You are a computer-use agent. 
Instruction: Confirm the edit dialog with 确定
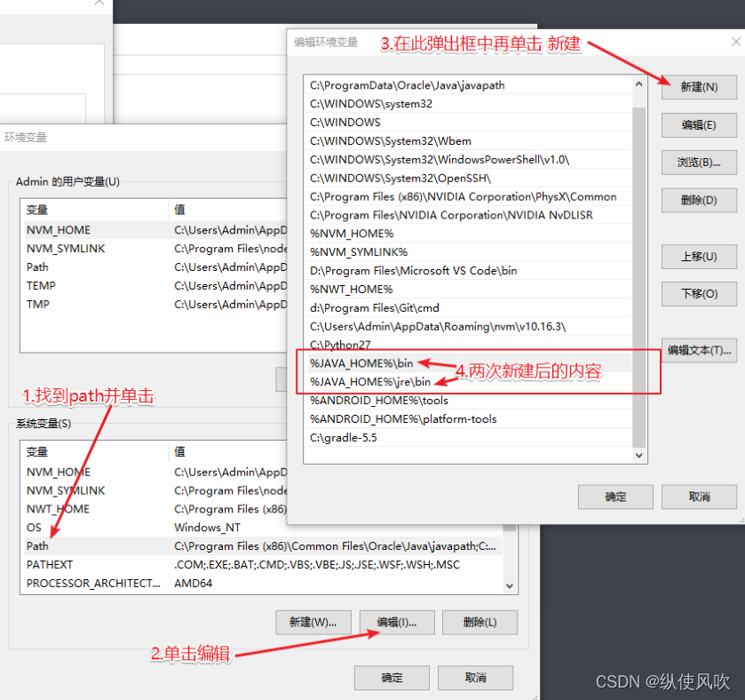(x=615, y=497)
